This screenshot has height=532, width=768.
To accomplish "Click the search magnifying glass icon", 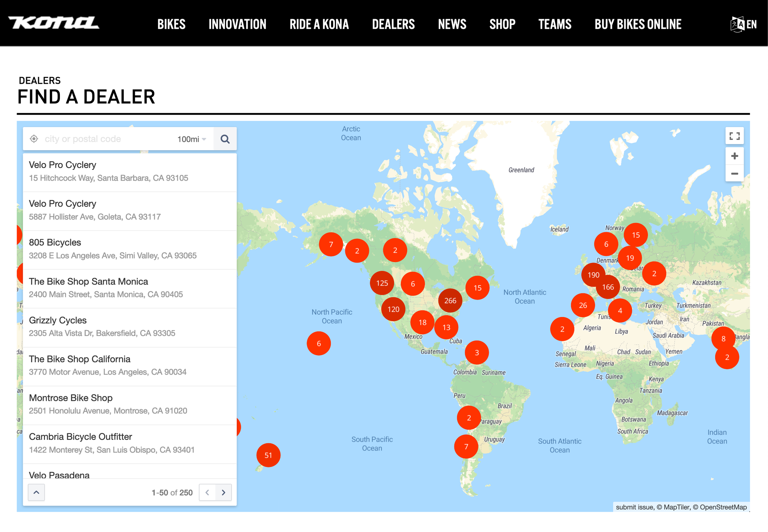I will click(x=225, y=139).
